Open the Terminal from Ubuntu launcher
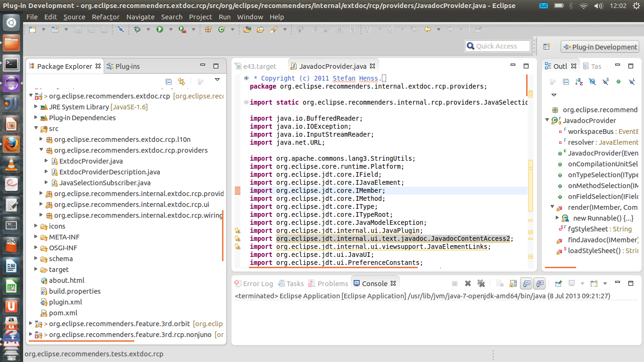Screen dimensions: 644x362 click(x=11, y=63)
